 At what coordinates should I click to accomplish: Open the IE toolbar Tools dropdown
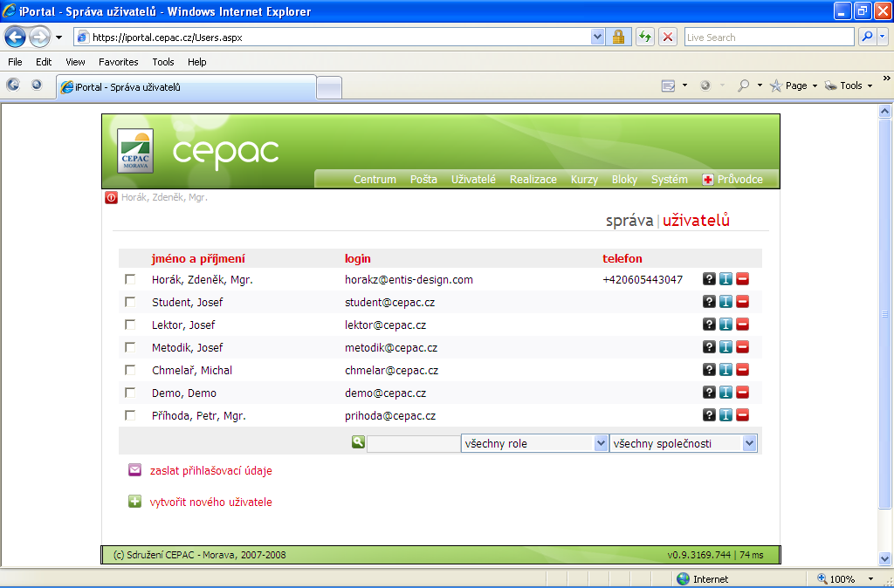(849, 85)
